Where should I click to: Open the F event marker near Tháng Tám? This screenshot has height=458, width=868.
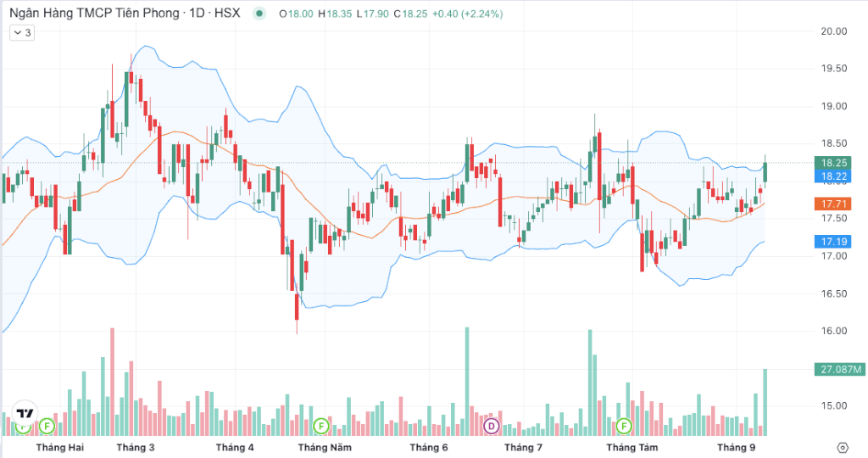[624, 426]
